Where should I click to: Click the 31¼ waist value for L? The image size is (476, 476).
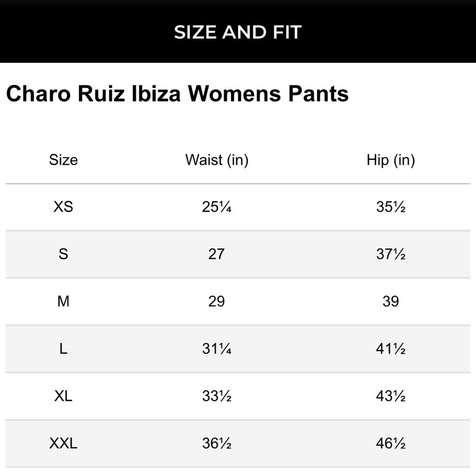pos(217,349)
